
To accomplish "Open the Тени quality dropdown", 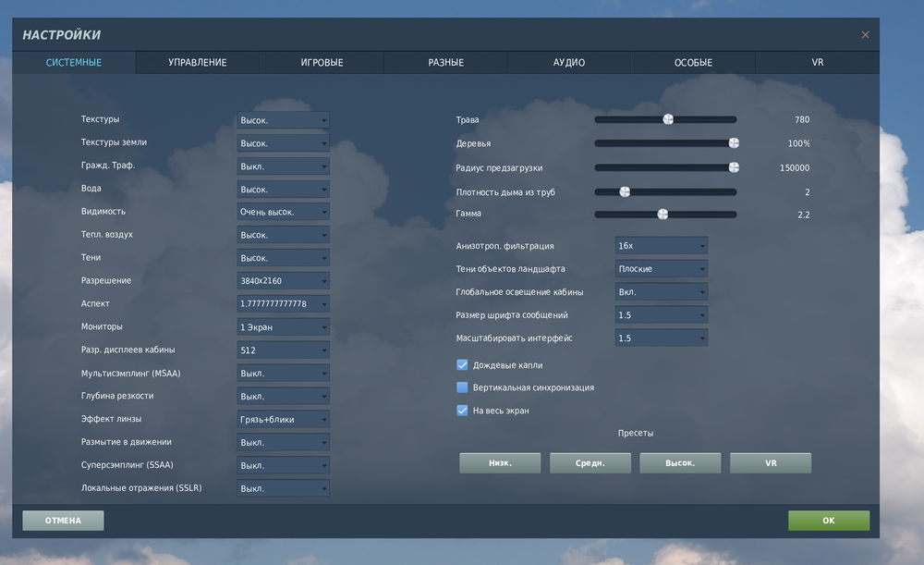I will (x=283, y=257).
